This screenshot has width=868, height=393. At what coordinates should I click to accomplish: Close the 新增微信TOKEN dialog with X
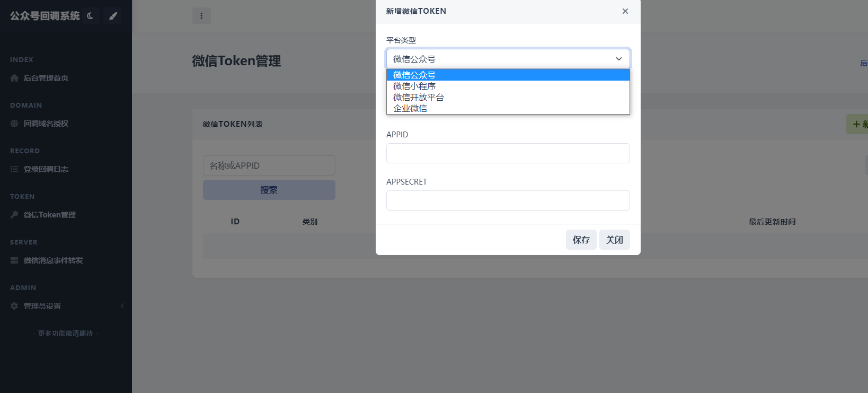pos(625,11)
